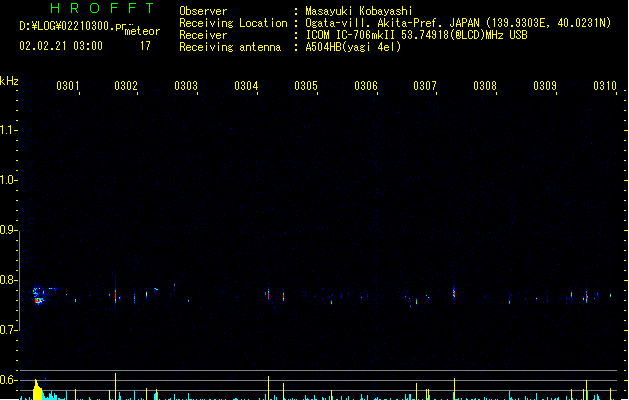Click time marker 0308
The width and height of the screenshot is (629, 400).
pos(485,85)
